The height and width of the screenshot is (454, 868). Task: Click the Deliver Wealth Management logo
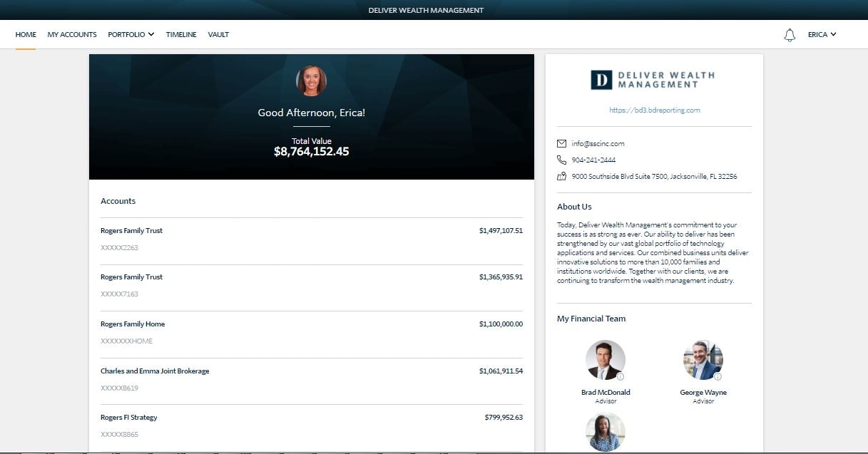click(x=653, y=79)
